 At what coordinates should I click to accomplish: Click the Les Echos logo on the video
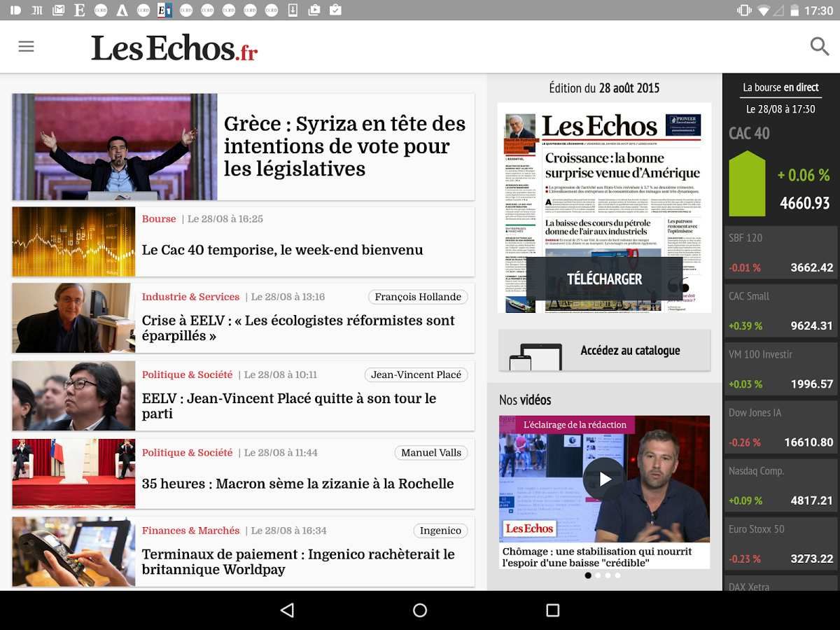pos(530,528)
